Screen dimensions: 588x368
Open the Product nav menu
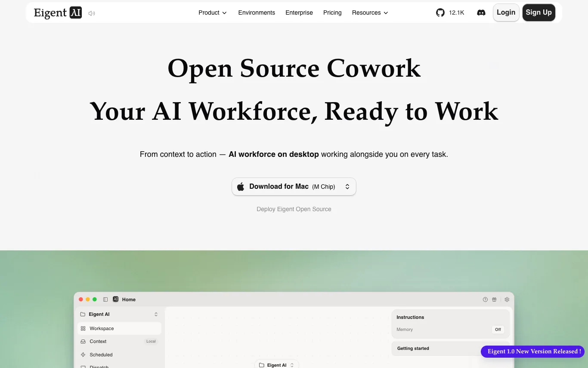coord(213,12)
